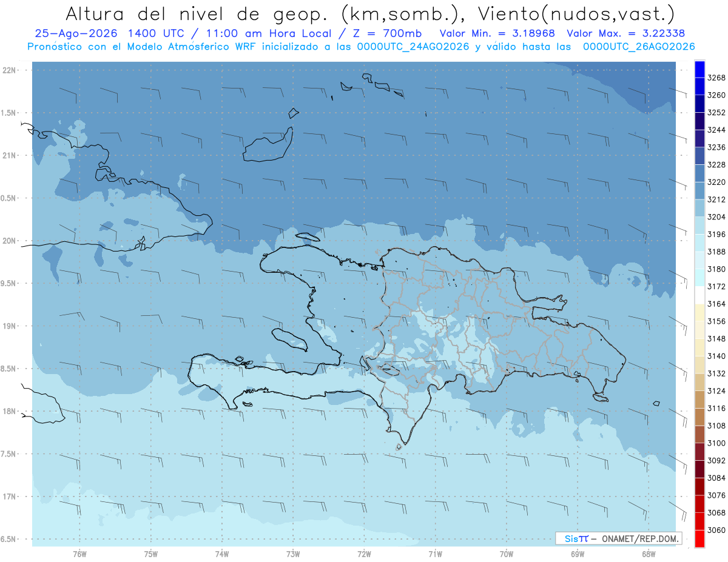This screenshot has height=562, width=728.
Task: Click the '71W' longitude label
Action: point(436,554)
